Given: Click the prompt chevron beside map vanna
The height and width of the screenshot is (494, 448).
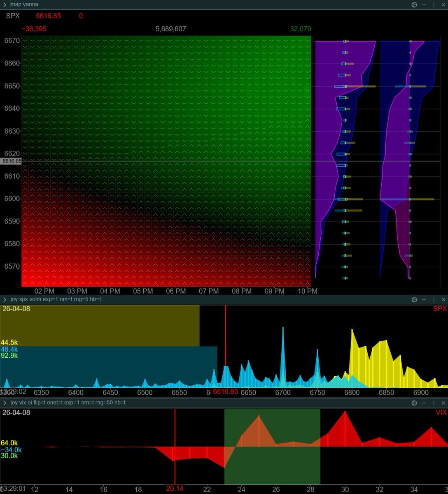Looking at the screenshot, I should pos(5,5).
